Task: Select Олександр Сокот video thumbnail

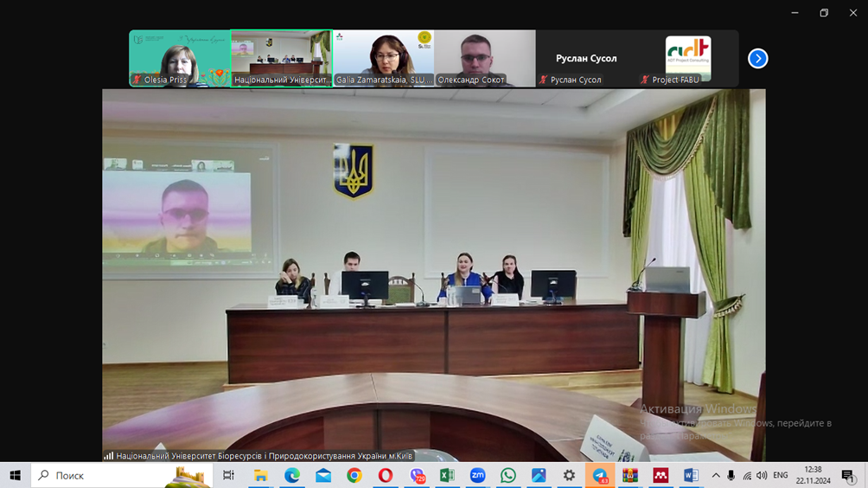Action: (x=485, y=58)
